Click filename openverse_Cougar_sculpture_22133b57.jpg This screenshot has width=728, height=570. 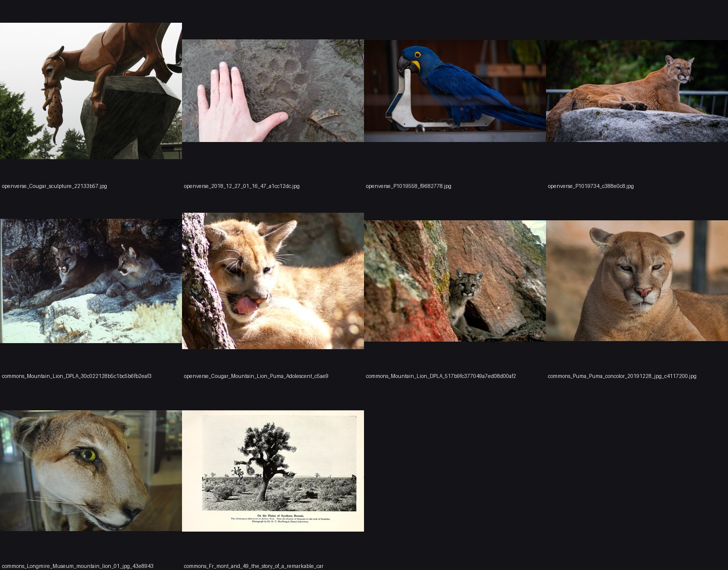click(x=55, y=186)
